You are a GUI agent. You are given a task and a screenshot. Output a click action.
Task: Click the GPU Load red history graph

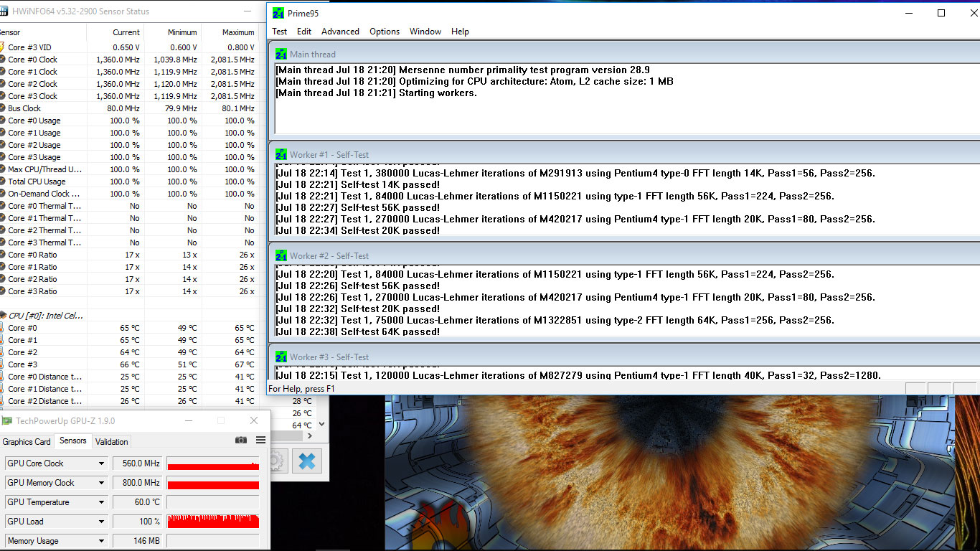point(213,522)
